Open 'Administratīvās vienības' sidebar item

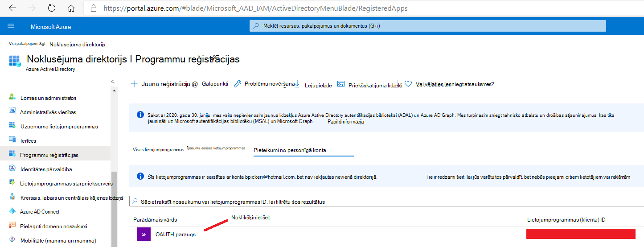pos(48,112)
